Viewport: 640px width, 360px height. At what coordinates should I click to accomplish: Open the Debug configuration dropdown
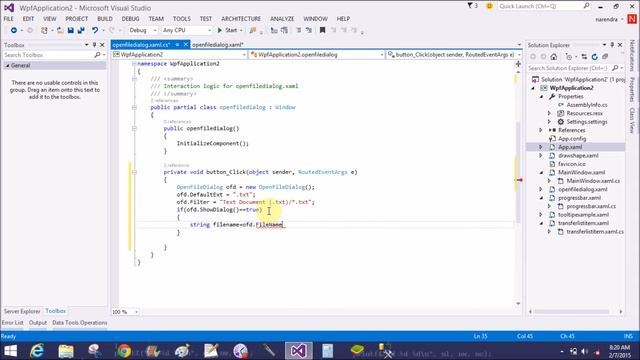click(x=142, y=30)
